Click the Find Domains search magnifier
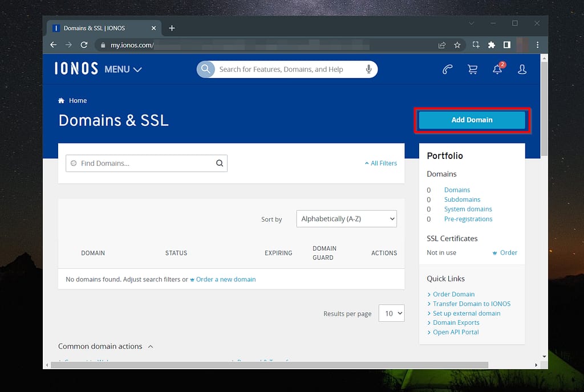 click(220, 164)
